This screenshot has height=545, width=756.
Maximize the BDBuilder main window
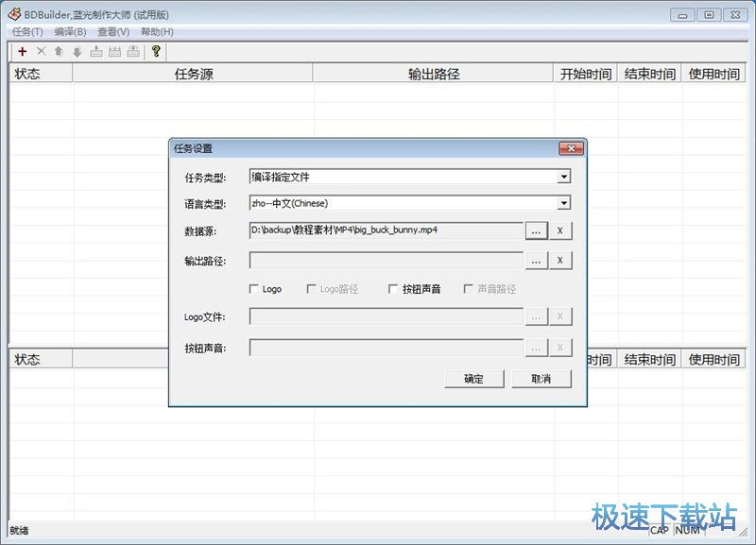pos(709,15)
